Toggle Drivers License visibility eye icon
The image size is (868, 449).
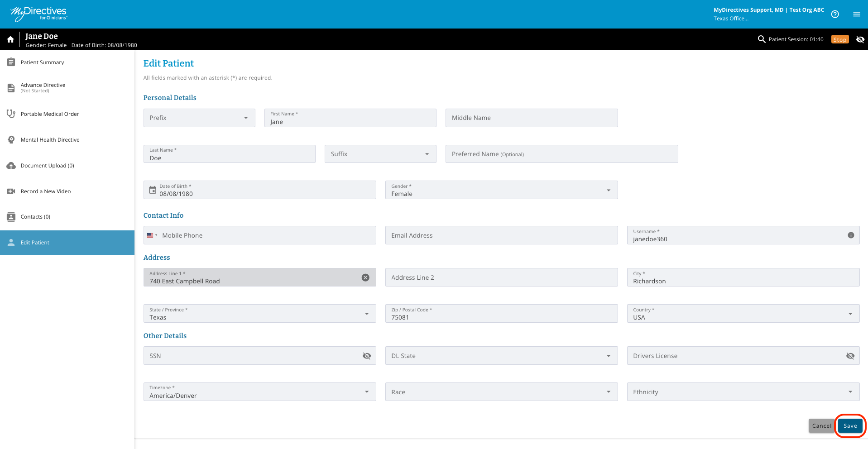tap(850, 356)
